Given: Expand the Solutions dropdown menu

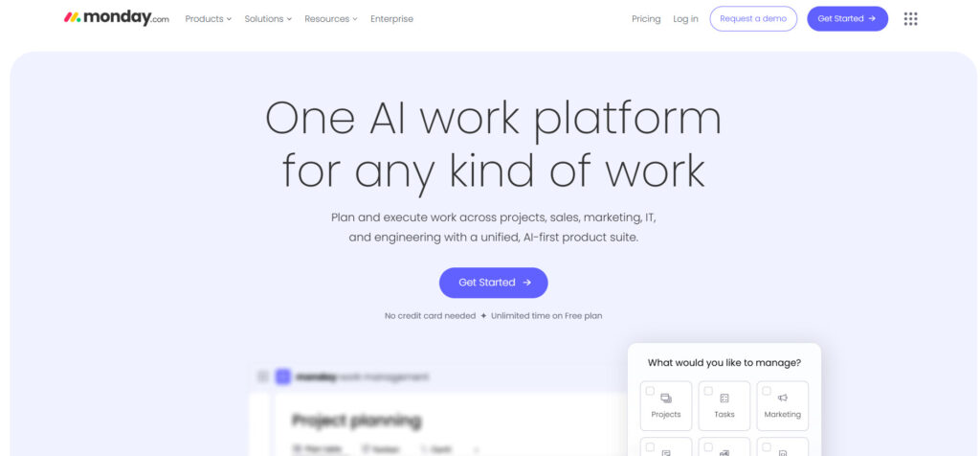Looking at the screenshot, I should [x=268, y=19].
